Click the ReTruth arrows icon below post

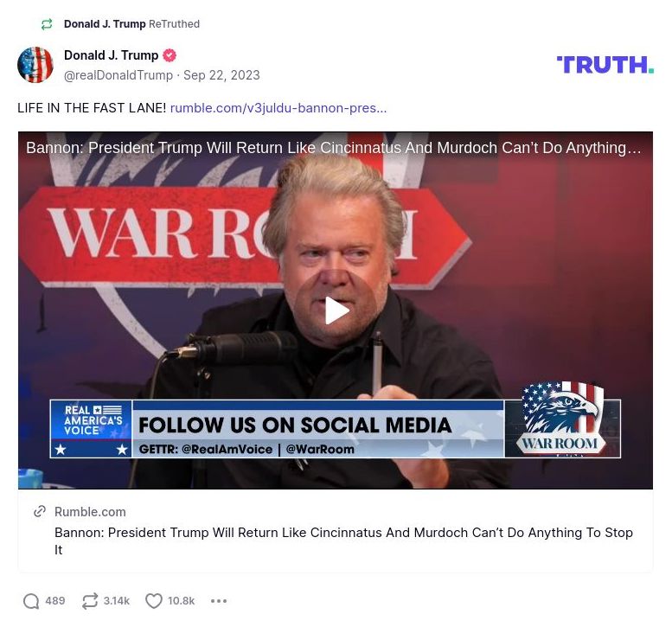(x=90, y=601)
